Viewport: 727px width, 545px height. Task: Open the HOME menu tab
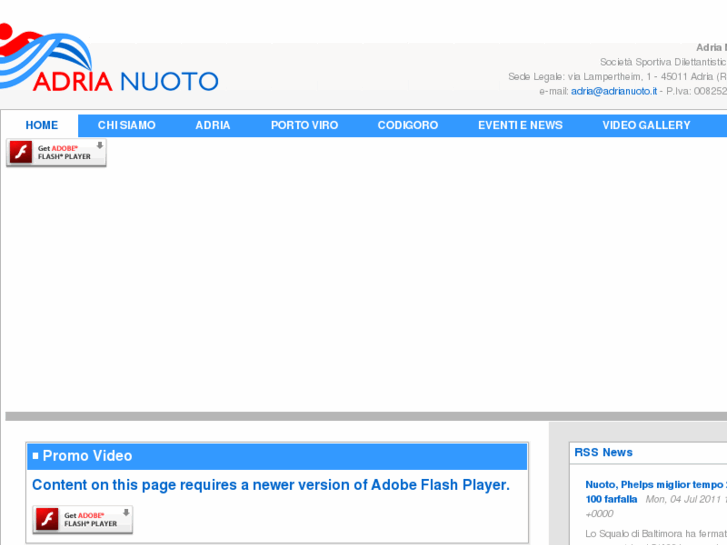click(x=42, y=125)
